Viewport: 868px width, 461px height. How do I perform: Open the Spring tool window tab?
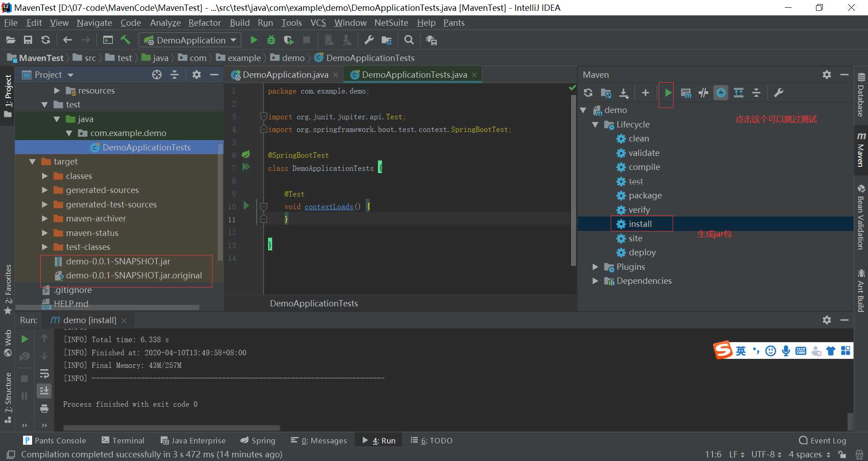(258, 441)
